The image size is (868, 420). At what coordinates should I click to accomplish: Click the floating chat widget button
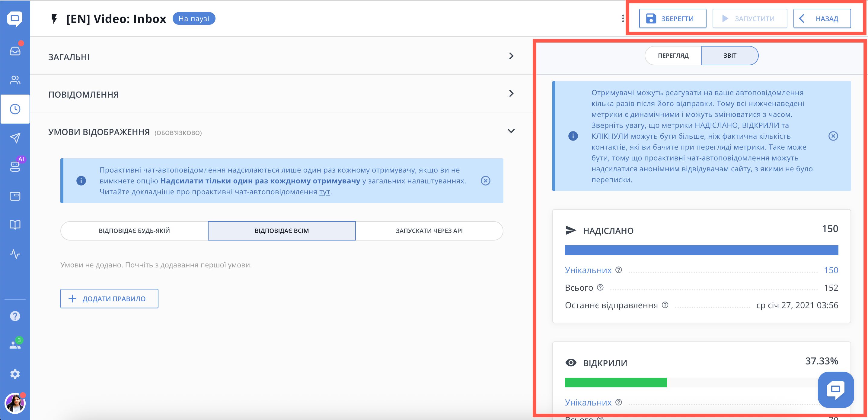pyautogui.click(x=836, y=390)
